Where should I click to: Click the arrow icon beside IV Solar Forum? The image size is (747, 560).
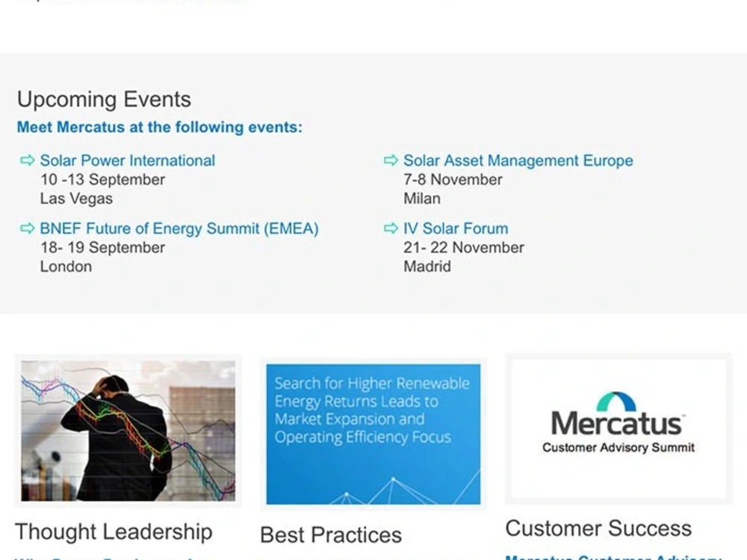[x=391, y=228]
